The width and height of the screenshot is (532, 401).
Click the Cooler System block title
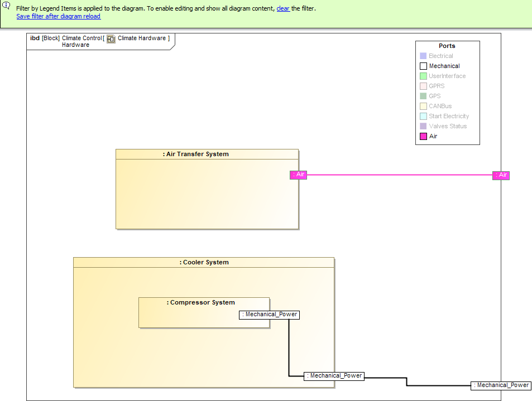coord(204,262)
